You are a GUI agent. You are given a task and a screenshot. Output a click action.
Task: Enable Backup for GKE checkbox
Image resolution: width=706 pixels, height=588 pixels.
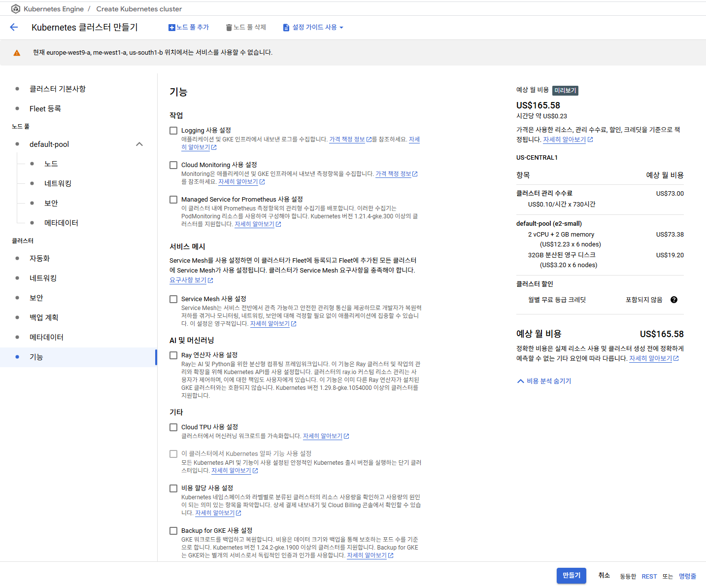[173, 531]
